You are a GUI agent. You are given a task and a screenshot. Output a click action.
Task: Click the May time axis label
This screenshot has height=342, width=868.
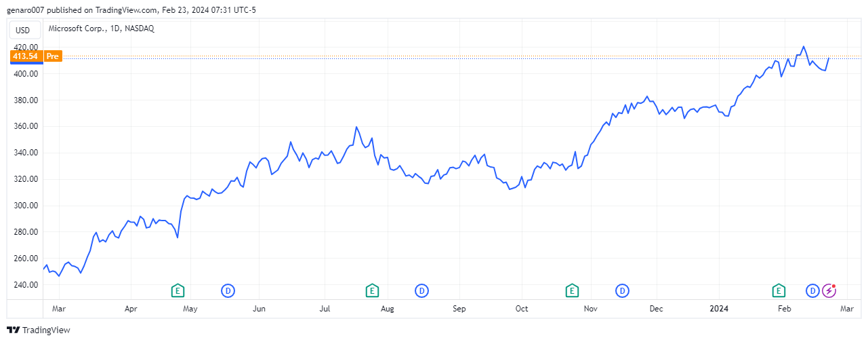click(190, 309)
